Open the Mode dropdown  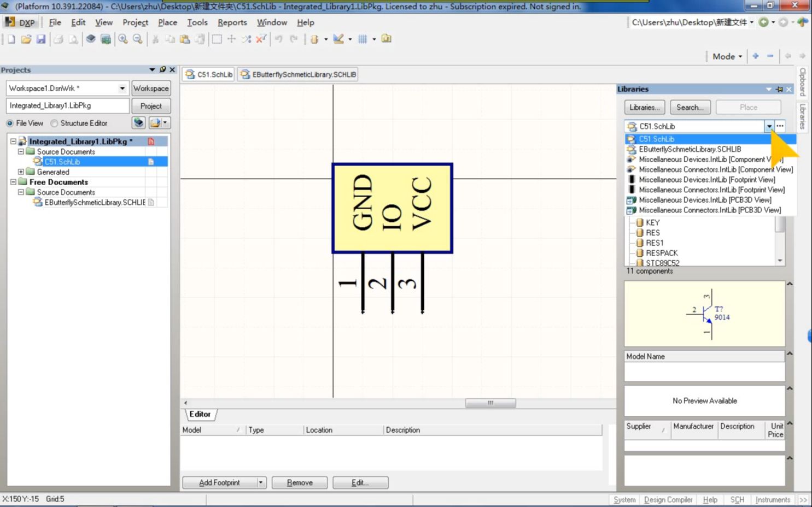pyautogui.click(x=727, y=56)
